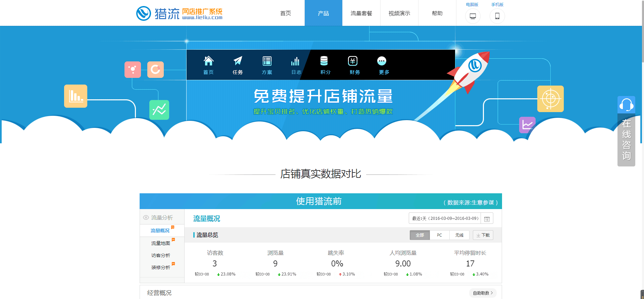Switch to mobile version phone icon
This screenshot has width=644, height=299.
click(497, 16)
